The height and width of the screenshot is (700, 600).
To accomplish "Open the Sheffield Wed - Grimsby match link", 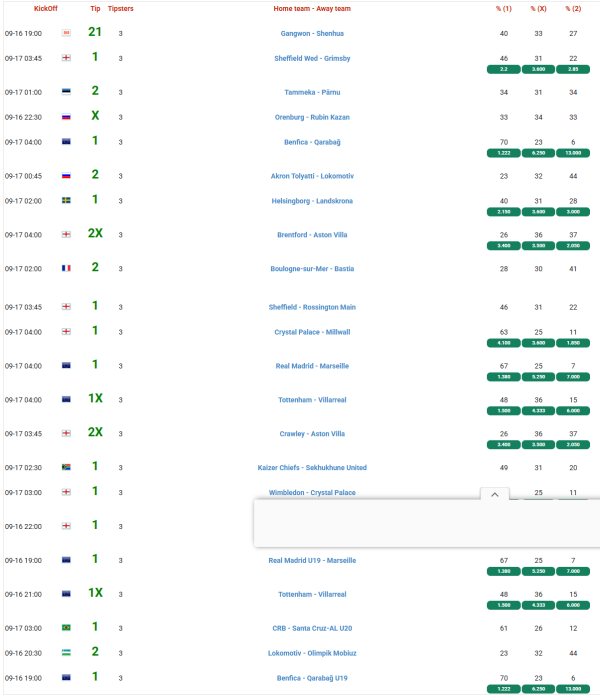I will 312,58.
